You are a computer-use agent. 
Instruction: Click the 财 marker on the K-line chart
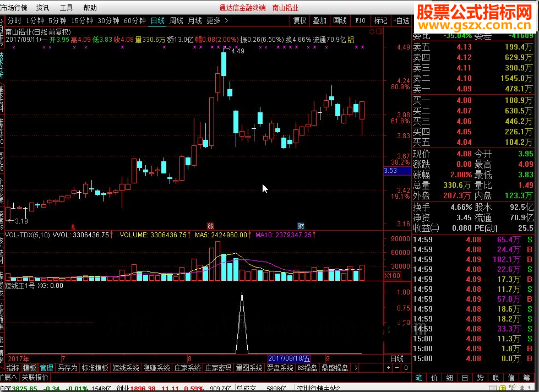pos(301,226)
